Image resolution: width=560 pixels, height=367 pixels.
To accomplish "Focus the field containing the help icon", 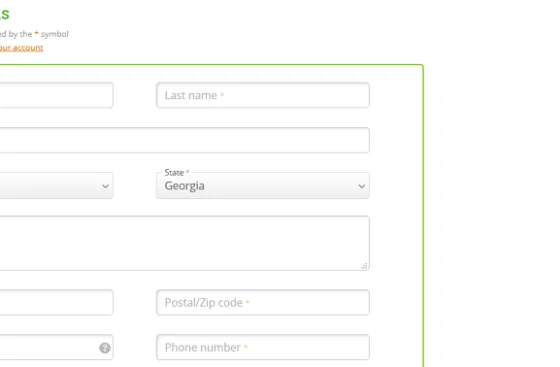I will [56, 347].
